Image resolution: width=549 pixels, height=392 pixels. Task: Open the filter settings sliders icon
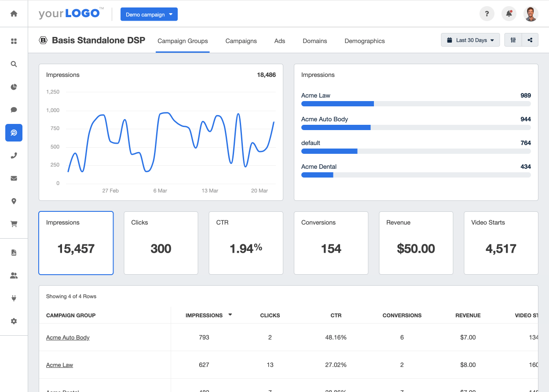click(x=513, y=40)
